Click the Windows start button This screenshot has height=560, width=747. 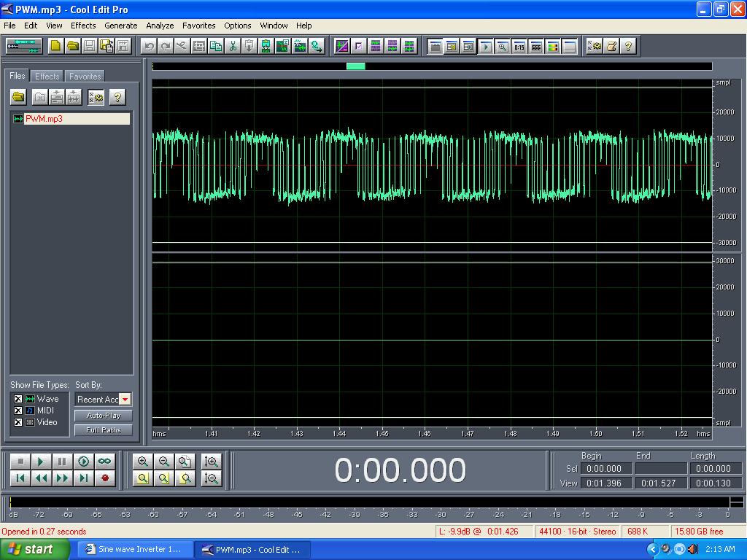click(34, 550)
